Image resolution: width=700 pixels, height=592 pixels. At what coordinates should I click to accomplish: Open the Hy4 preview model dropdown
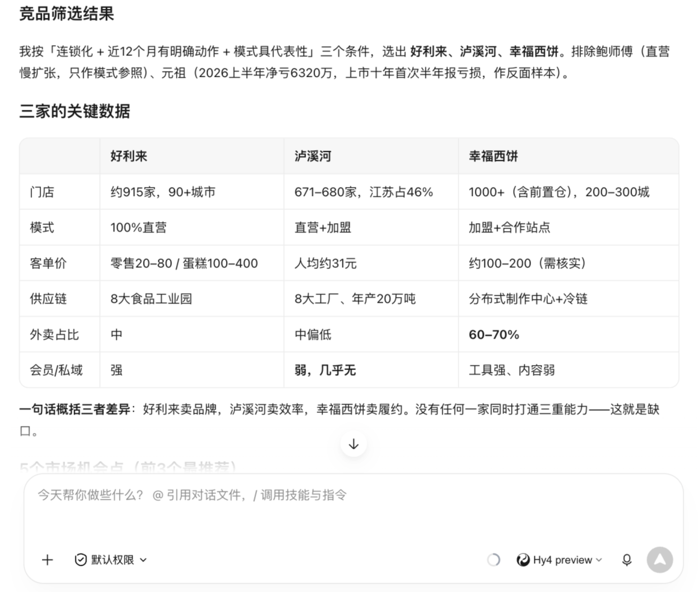(559, 560)
